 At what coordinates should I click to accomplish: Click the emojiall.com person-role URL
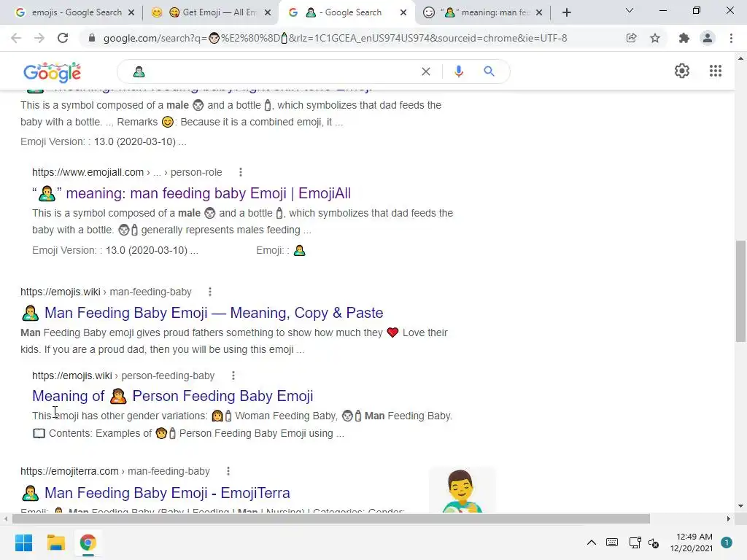[x=127, y=172]
